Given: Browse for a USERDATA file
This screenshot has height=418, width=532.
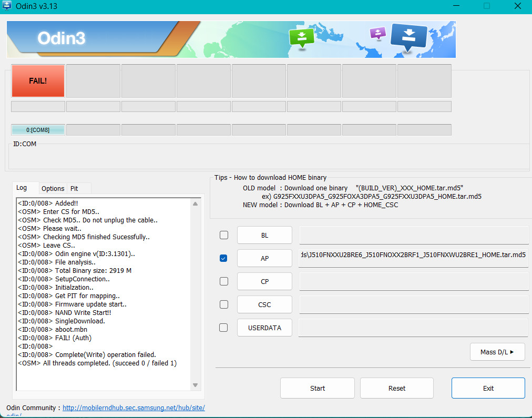Looking at the screenshot, I should [x=264, y=328].
